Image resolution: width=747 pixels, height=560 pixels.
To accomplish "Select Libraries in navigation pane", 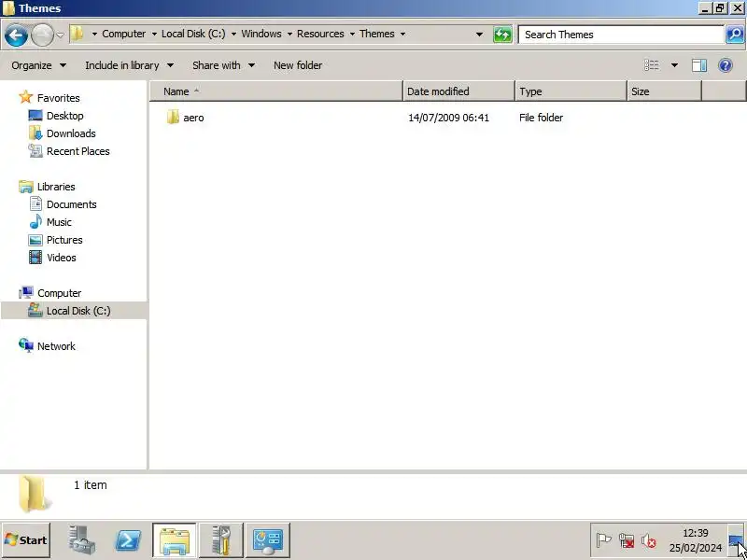I will (x=56, y=187).
